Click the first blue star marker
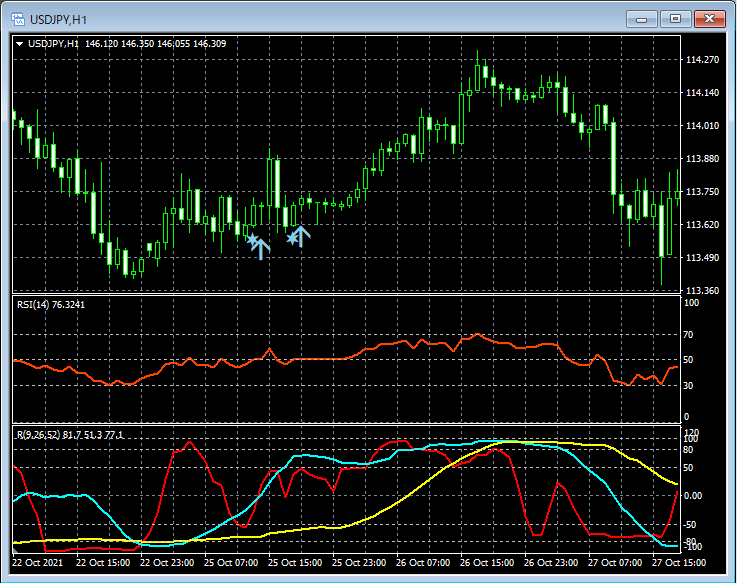738x583 pixels. tap(251, 239)
